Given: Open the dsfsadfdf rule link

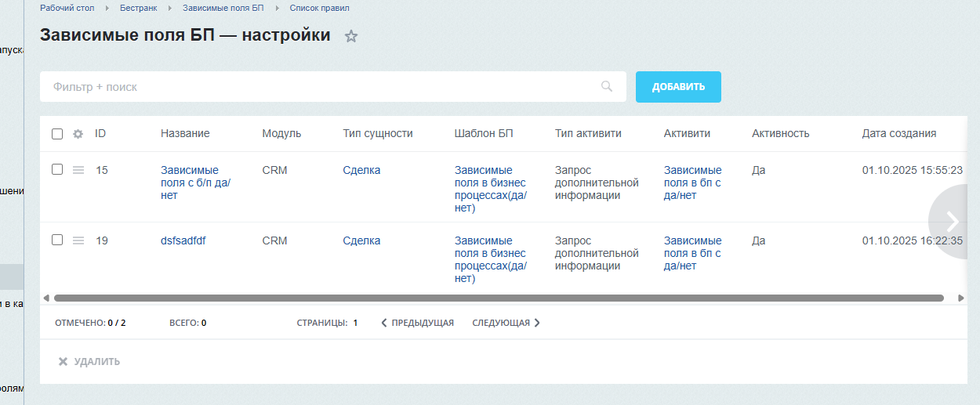Looking at the screenshot, I should [183, 240].
